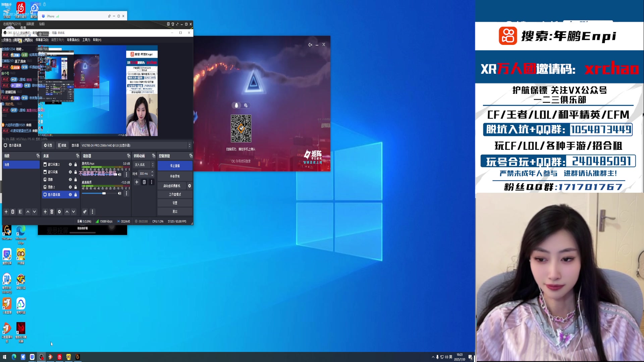Click the 开始录制 button
The width and height of the screenshot is (644, 362).
pyautogui.click(x=175, y=176)
